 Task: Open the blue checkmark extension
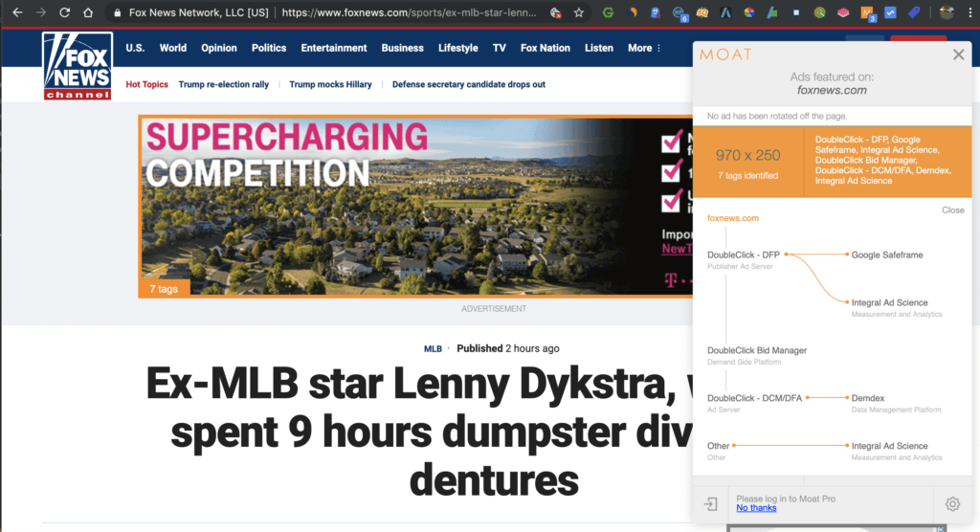click(x=890, y=12)
